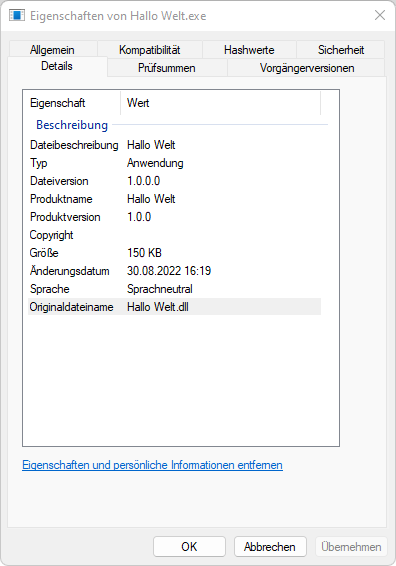Close the properties dialog
This screenshot has width=396, height=566.
click(380, 15)
